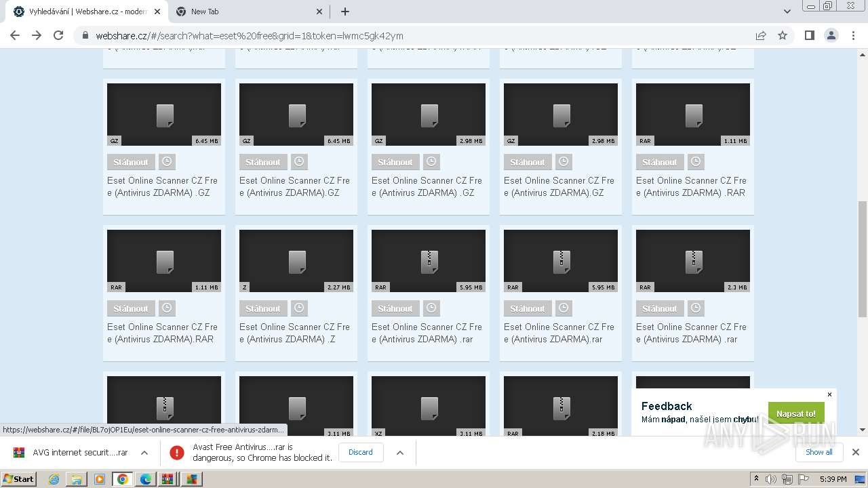The height and width of the screenshot is (488, 868).
Task: View site information lock icon
Action: click(85, 36)
